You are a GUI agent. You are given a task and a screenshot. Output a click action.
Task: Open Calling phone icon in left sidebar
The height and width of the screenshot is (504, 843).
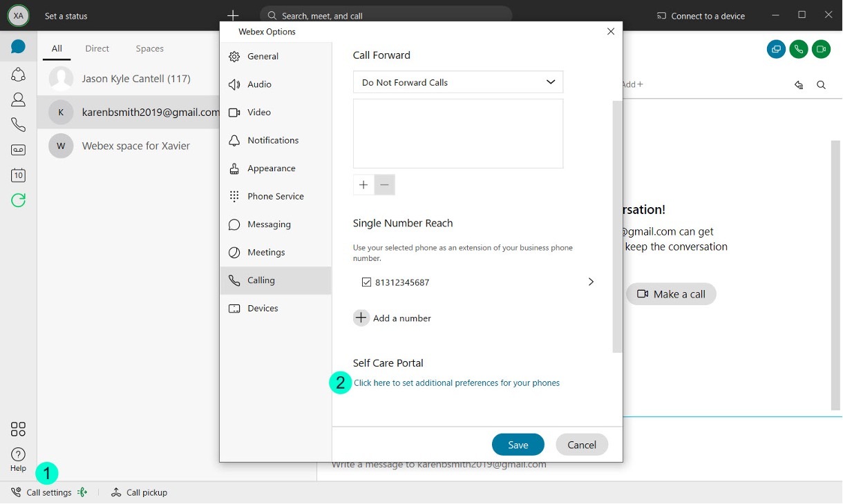pyautogui.click(x=18, y=125)
